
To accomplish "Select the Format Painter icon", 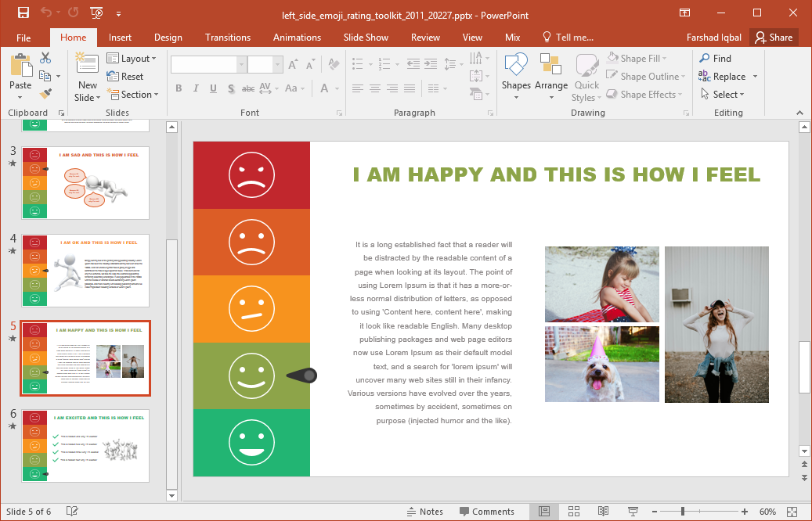I will [x=46, y=94].
